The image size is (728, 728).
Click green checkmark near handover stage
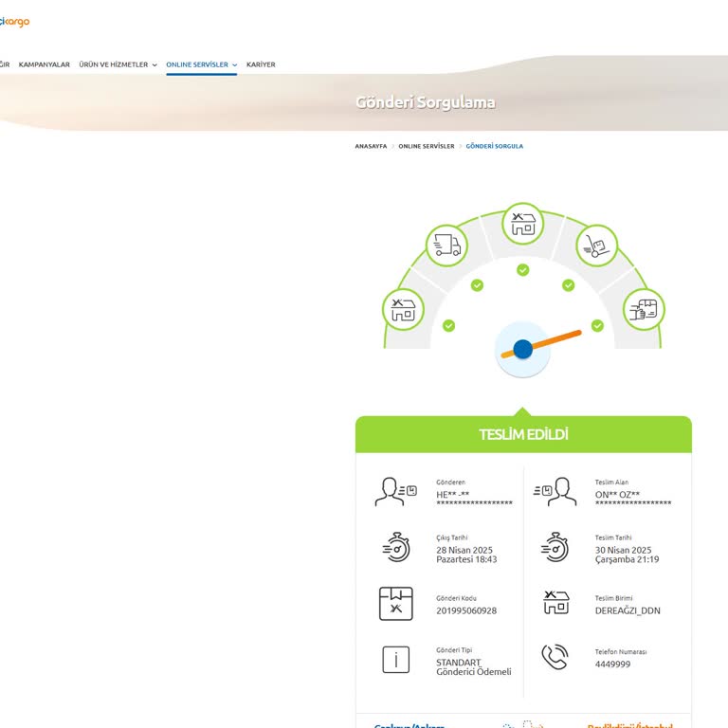click(597, 325)
